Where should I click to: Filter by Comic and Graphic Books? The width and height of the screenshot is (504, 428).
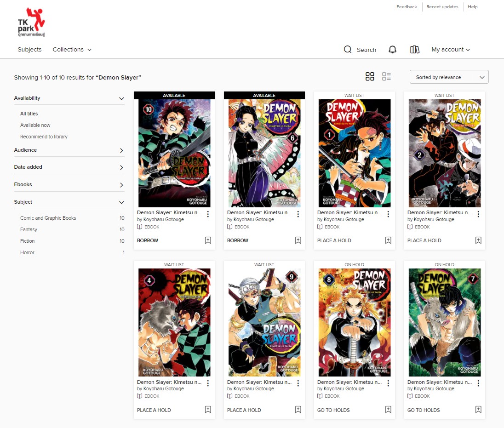(48, 218)
